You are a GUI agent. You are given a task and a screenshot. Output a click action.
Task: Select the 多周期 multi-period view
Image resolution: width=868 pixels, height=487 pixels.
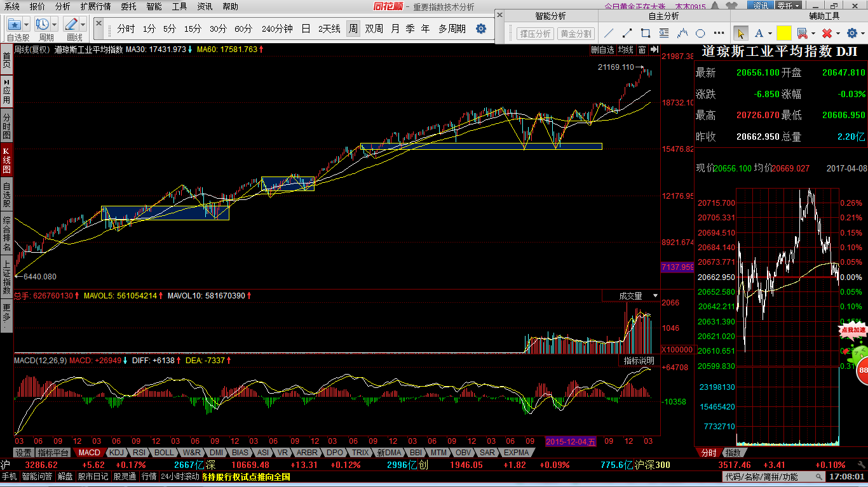[x=452, y=29]
